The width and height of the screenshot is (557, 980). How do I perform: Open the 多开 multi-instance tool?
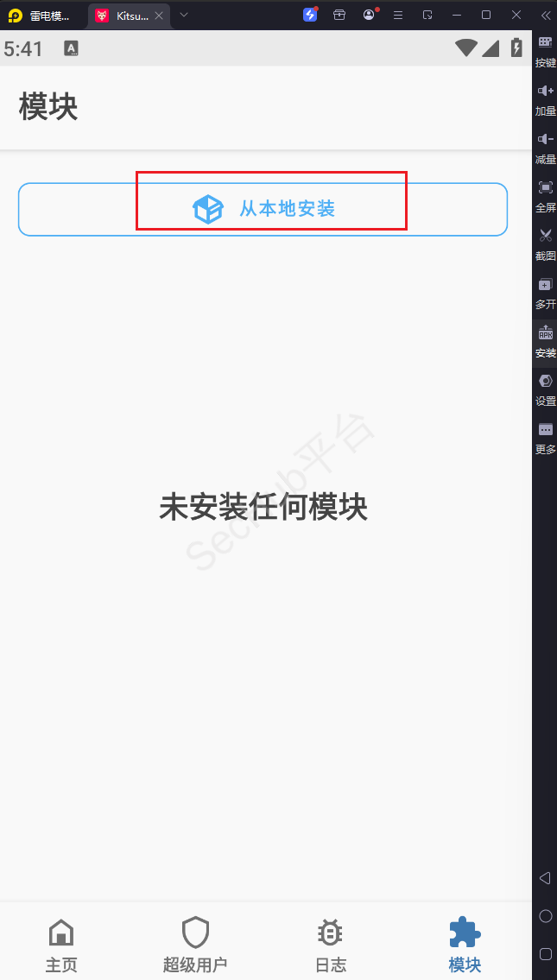click(x=545, y=292)
